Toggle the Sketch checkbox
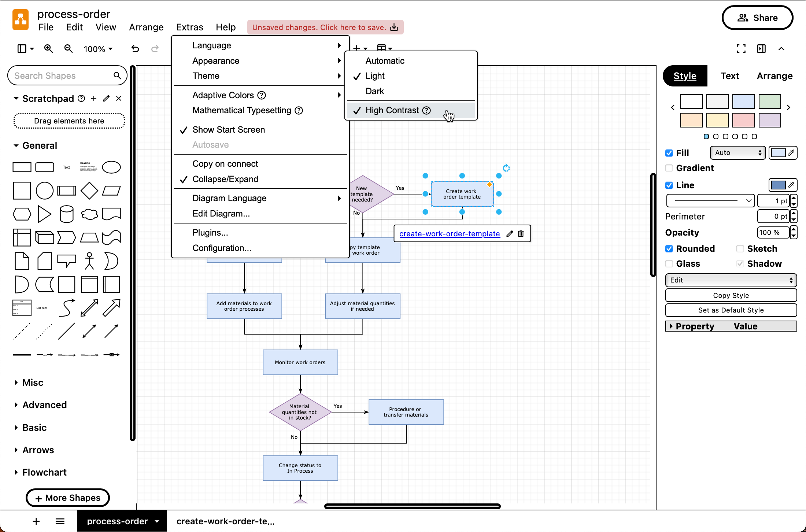 (740, 248)
